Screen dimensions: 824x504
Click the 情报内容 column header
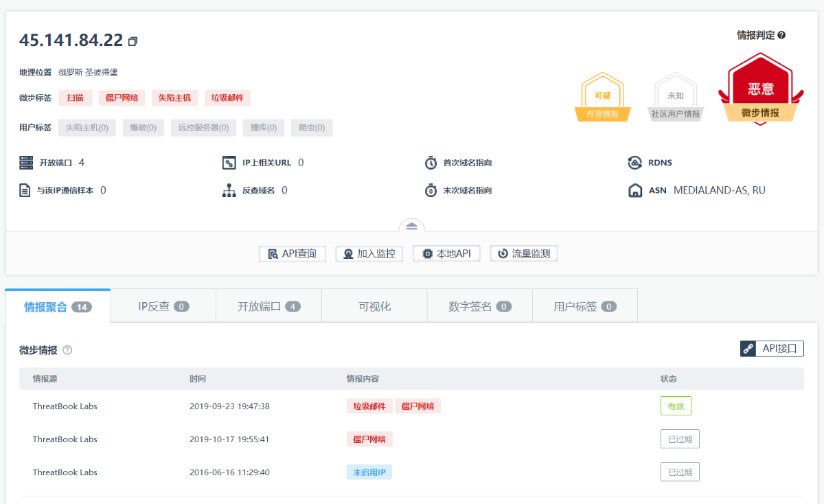coord(363,379)
